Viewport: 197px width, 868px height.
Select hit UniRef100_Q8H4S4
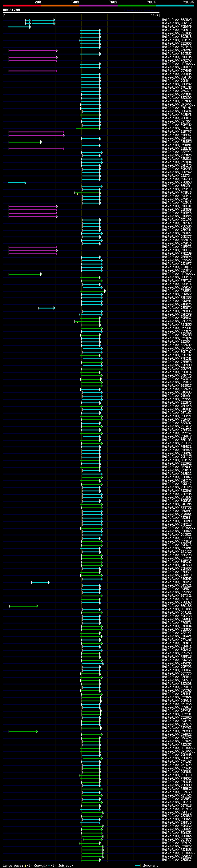(x=177, y=111)
